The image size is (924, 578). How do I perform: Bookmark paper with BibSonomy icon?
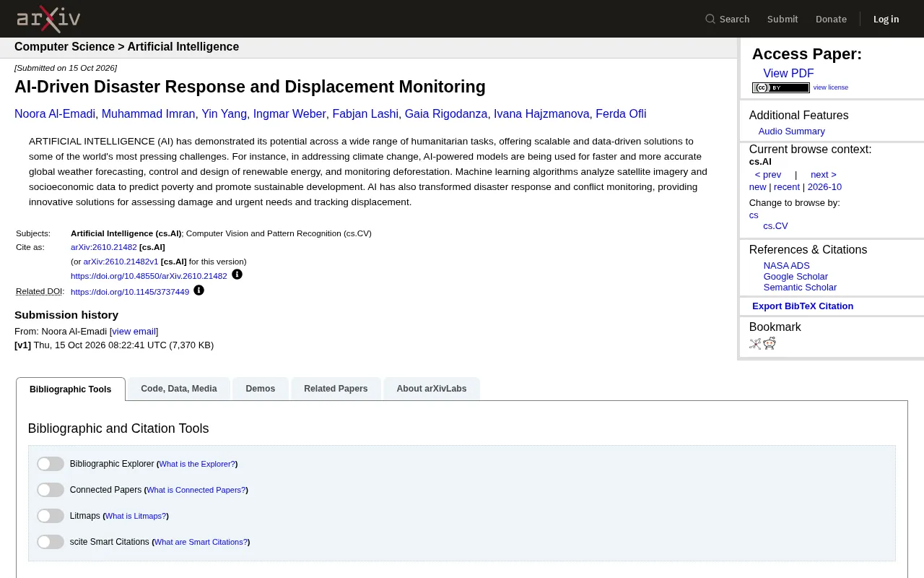click(x=755, y=344)
